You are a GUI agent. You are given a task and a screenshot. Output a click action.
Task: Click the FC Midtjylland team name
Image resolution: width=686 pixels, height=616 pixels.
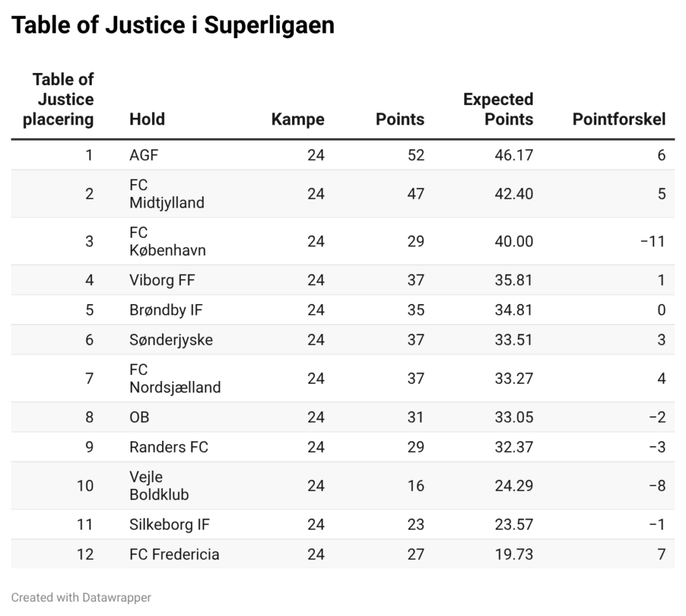(x=167, y=194)
